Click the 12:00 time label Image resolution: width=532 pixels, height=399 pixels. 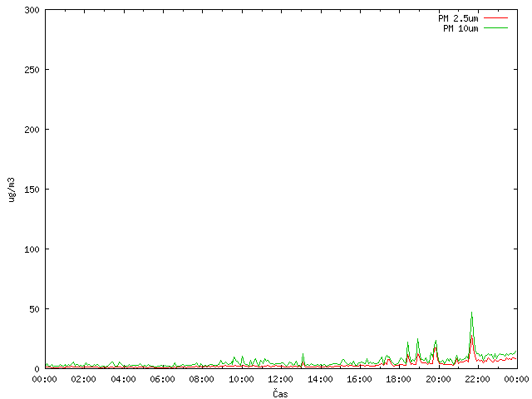280,379
